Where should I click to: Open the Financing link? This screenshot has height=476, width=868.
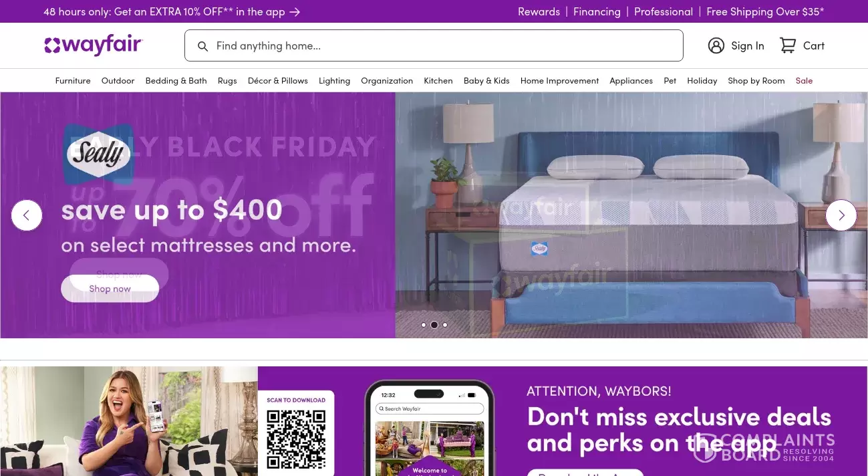click(x=597, y=12)
